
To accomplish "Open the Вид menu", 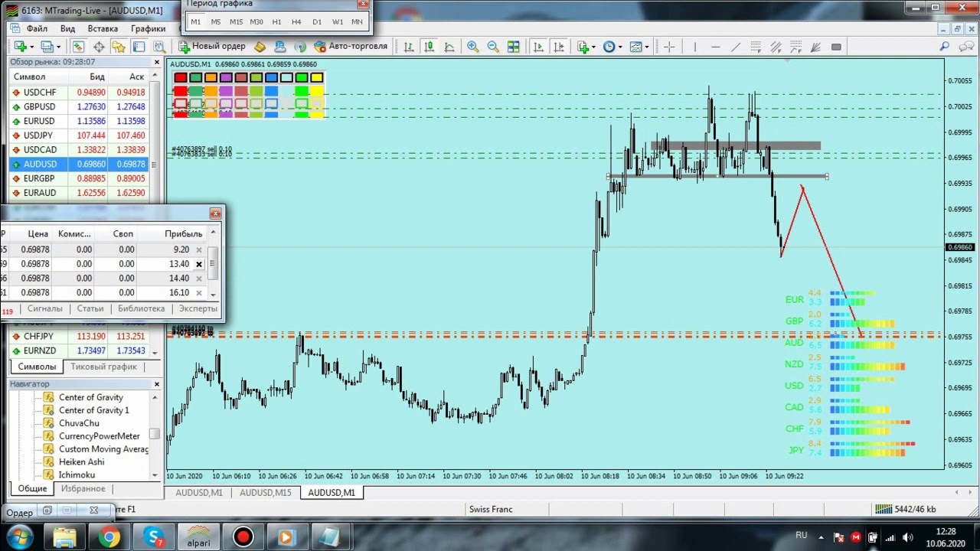I will click(x=67, y=28).
